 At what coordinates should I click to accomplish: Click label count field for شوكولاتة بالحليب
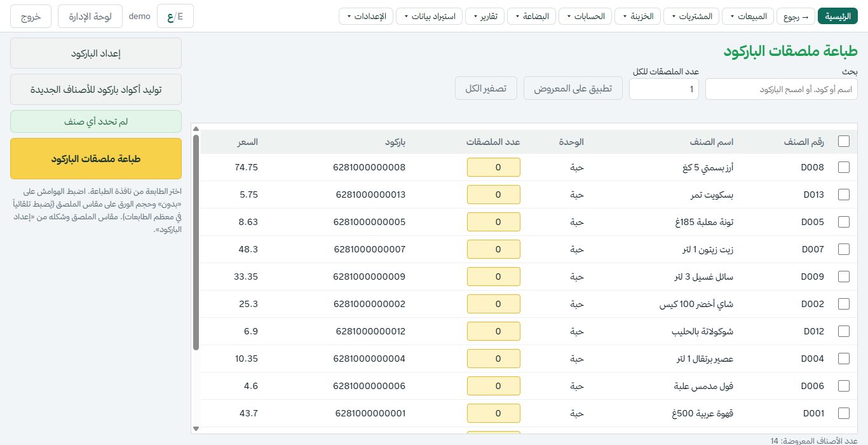point(494,331)
